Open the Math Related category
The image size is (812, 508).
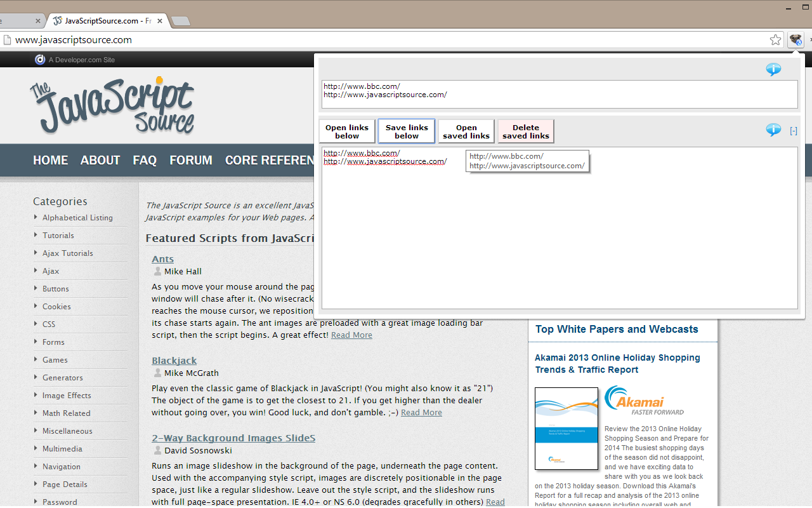tap(67, 413)
